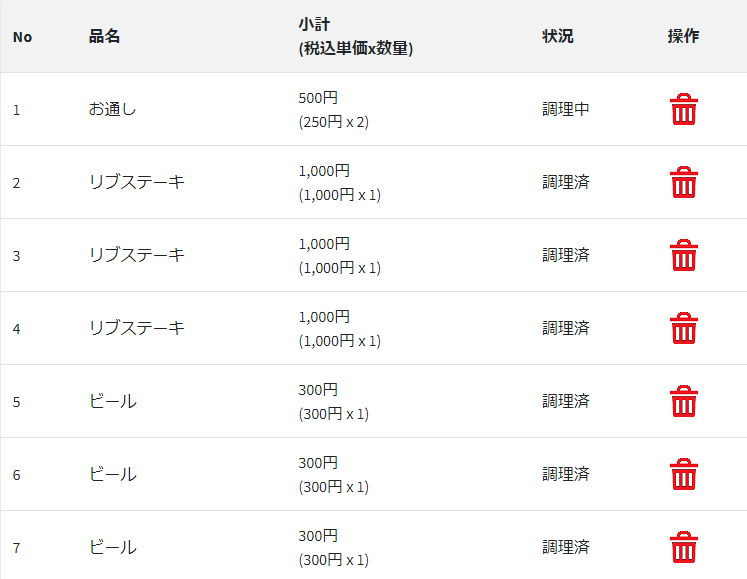Select the 状況 column header
The height and width of the screenshot is (579, 747).
558,37
